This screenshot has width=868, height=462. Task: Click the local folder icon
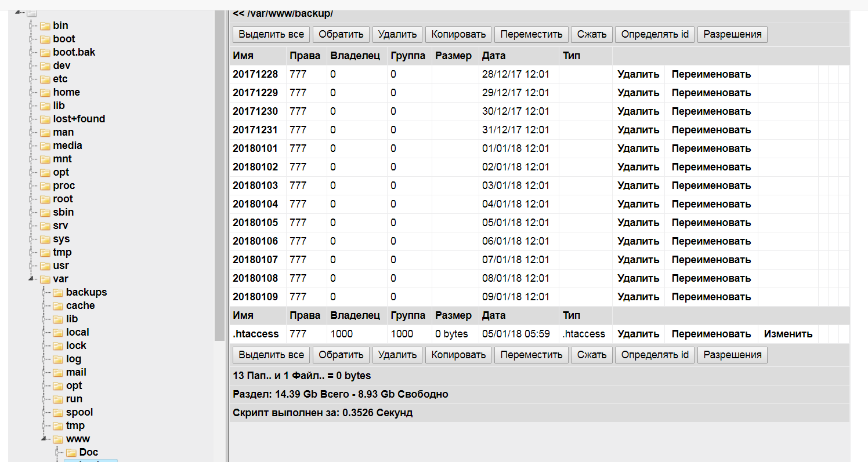58,332
